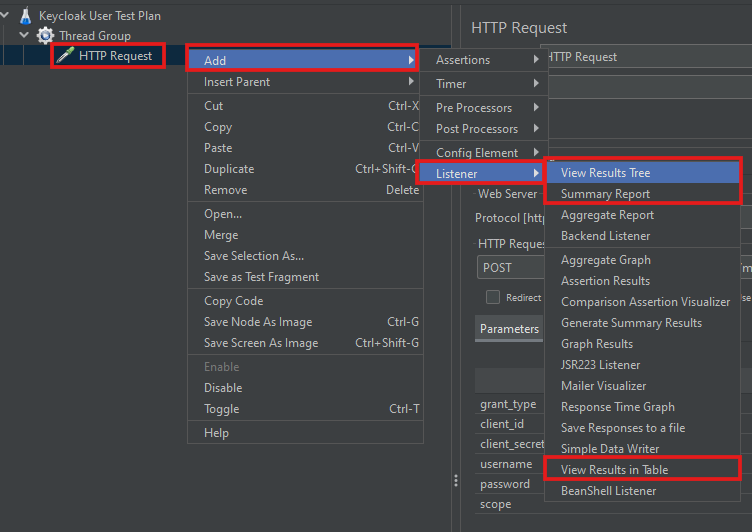This screenshot has width=752, height=532.
Task: Choose Paste from the context menu
Action: [x=303, y=148]
